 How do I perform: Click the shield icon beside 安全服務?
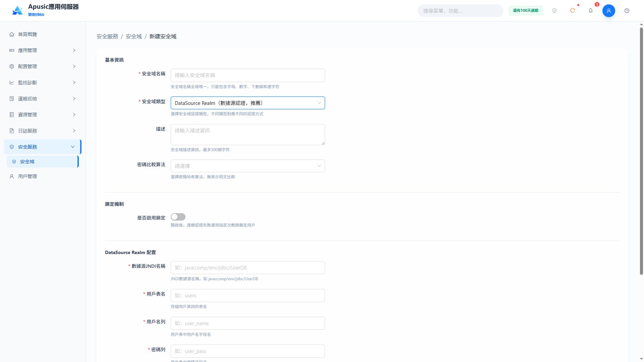click(x=12, y=147)
